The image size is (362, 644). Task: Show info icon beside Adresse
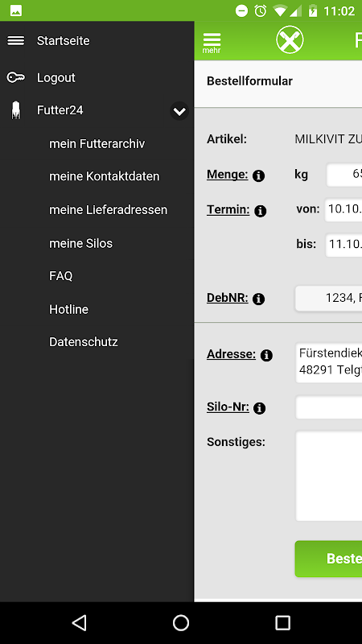click(x=266, y=355)
